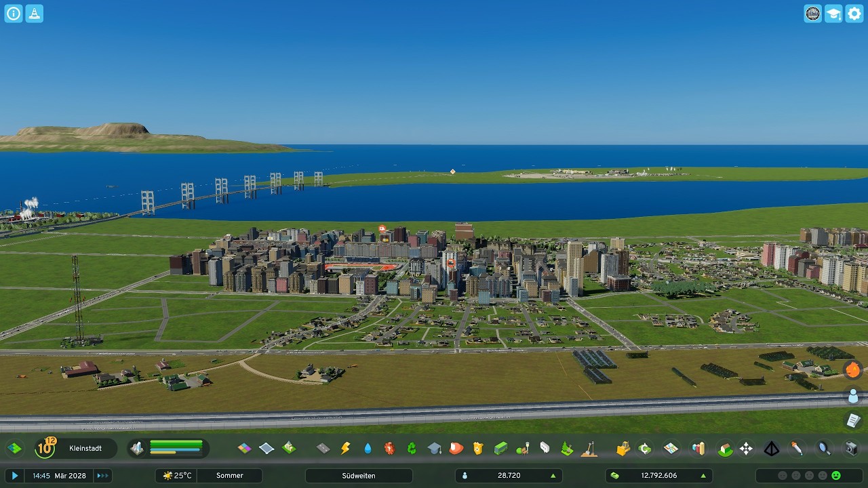The height and width of the screenshot is (488, 868).
Task: Open the notes journal page icon
Action: (x=853, y=420)
